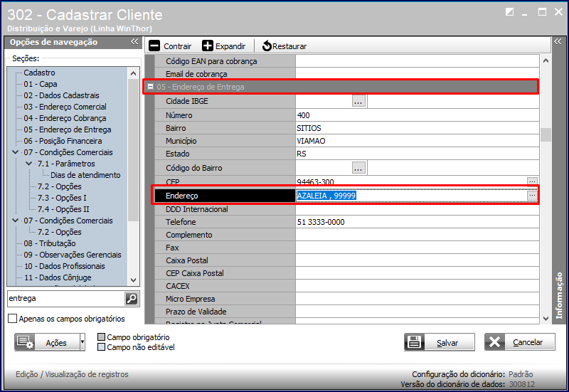The image size is (569, 392).
Task: Select 02 - Dados Cadastrais section
Action: (x=61, y=95)
